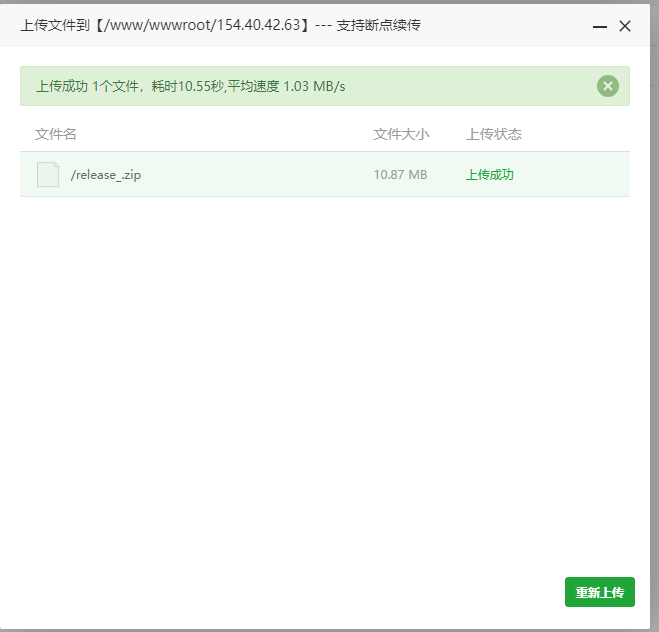Dismiss the green upload success banner

[608, 86]
